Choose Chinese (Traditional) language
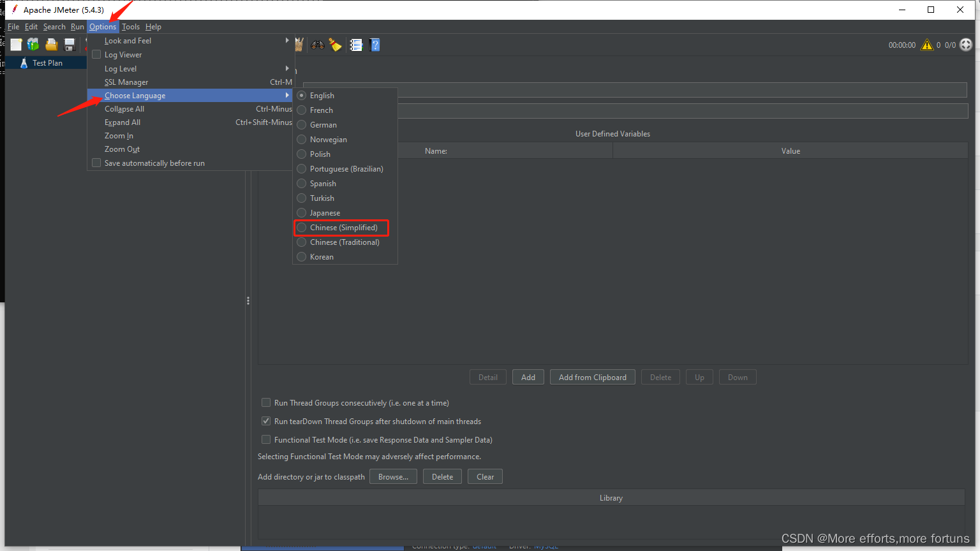This screenshot has height=551, width=980. pyautogui.click(x=345, y=242)
